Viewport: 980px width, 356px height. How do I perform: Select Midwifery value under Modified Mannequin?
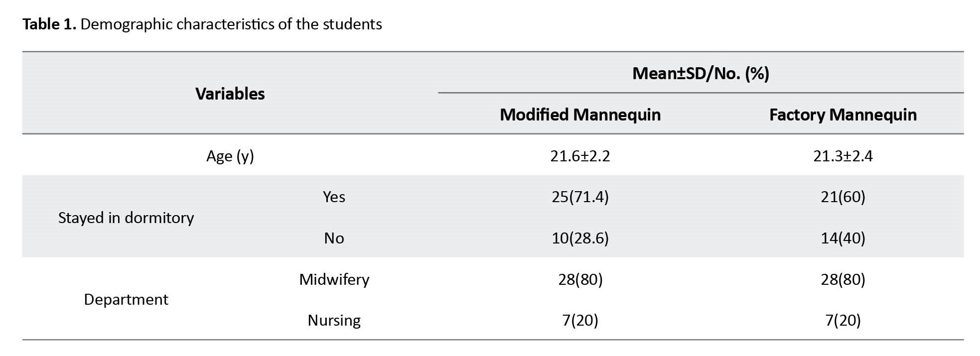coord(580,279)
